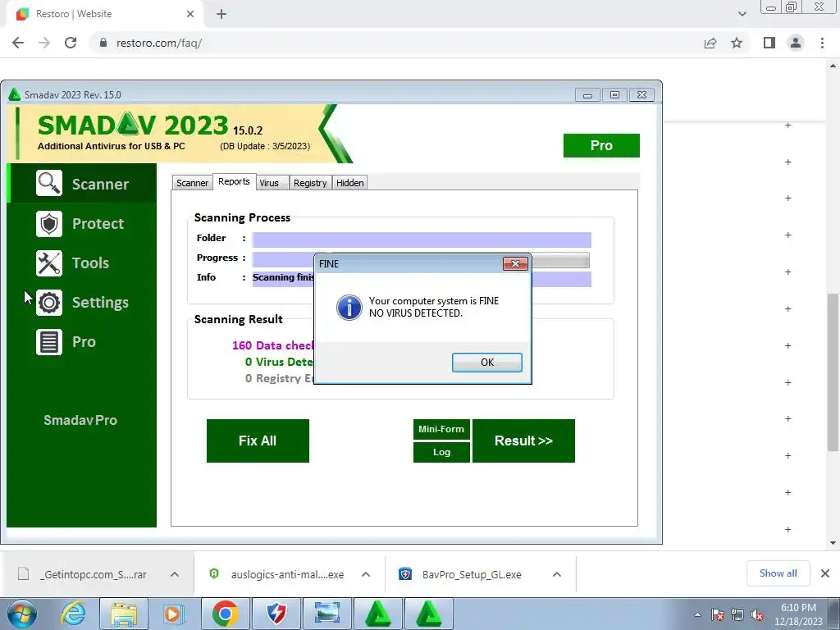Image resolution: width=840 pixels, height=630 pixels.
Task: Launch Internet Explorer from the taskbar
Action: [73, 614]
